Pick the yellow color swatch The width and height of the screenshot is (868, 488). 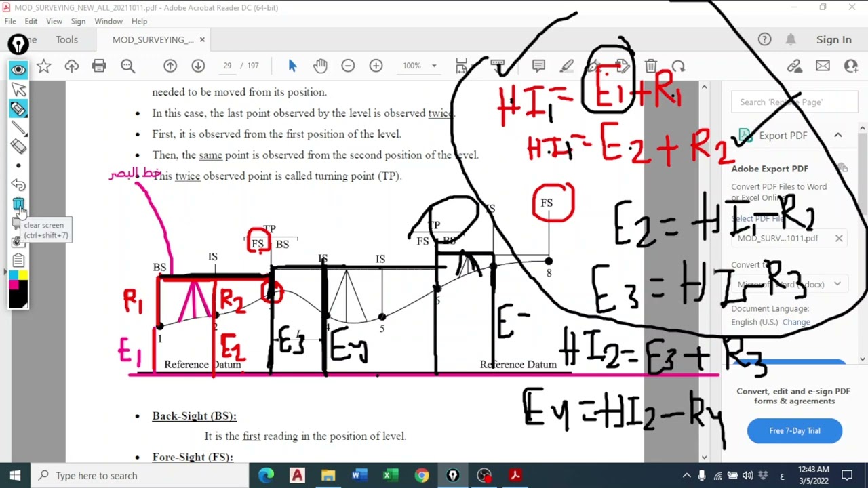tap(23, 274)
